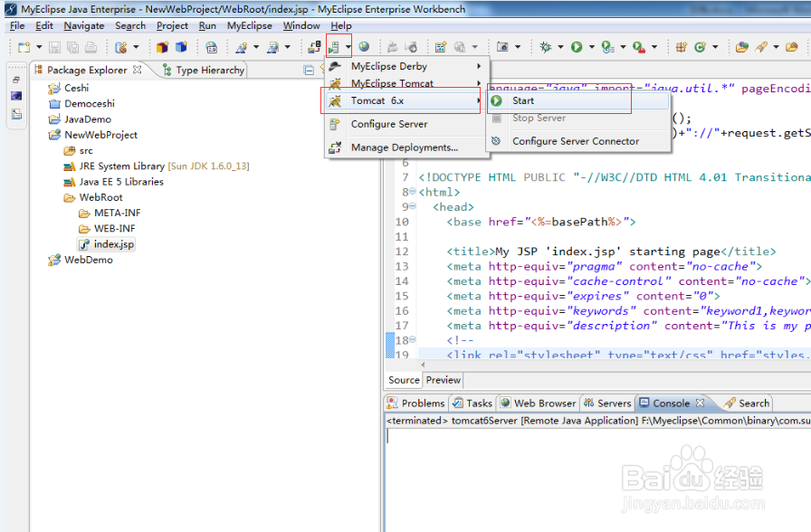Click the Search flashlight toolbar icon
The width and height of the screenshot is (811, 532).
[761, 48]
